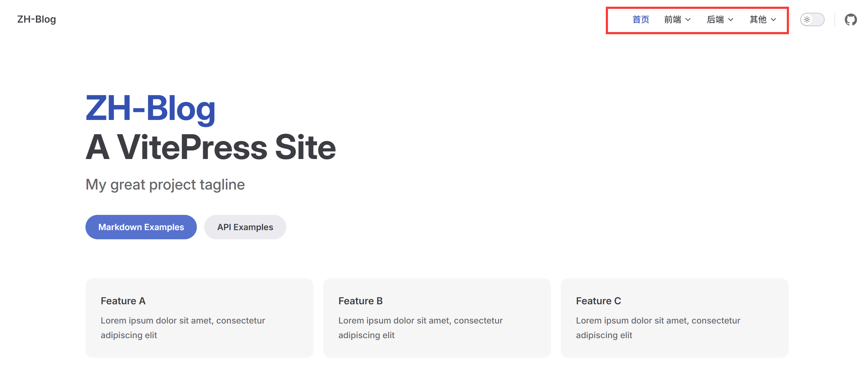The width and height of the screenshot is (868, 369).
Task: Expand the 前端 navigation dropdown
Action: click(x=677, y=20)
